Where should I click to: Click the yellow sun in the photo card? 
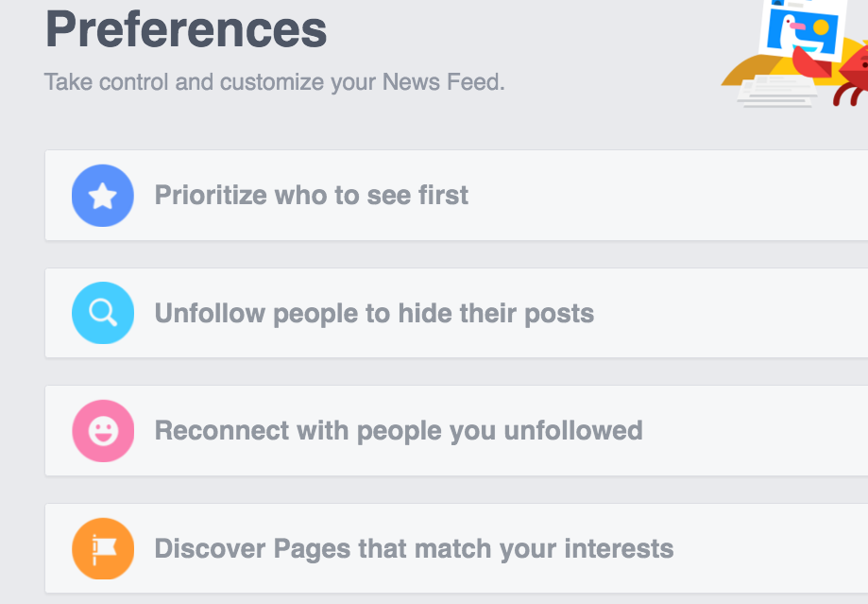click(x=821, y=26)
